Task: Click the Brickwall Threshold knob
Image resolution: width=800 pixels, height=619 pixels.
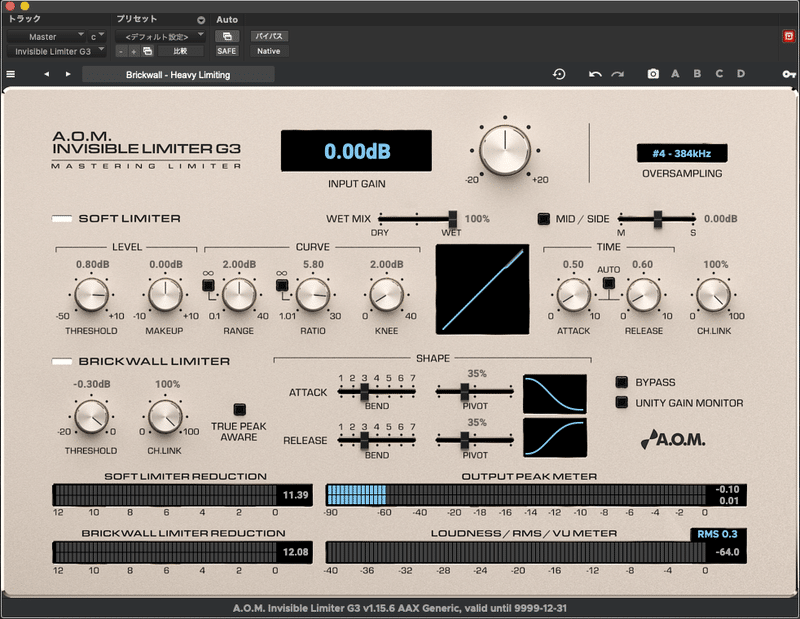Action: (91, 416)
